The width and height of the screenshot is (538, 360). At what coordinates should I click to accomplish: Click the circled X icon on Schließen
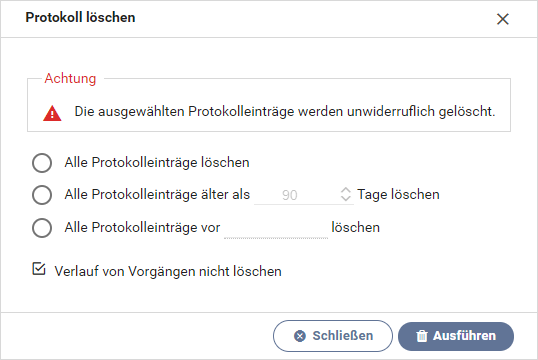[300, 336]
